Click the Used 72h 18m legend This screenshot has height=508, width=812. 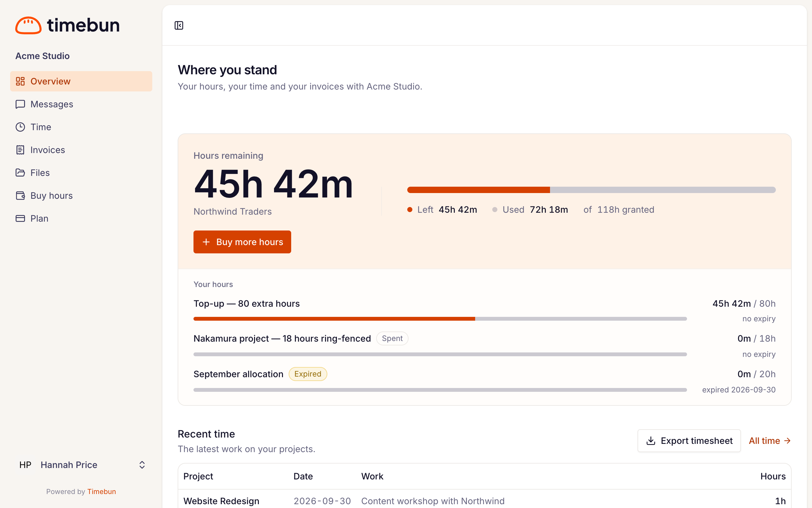530,210
